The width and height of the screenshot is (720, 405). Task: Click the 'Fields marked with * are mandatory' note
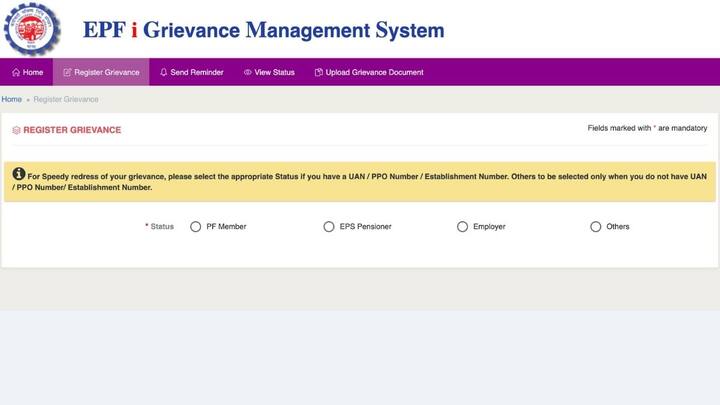pos(647,128)
